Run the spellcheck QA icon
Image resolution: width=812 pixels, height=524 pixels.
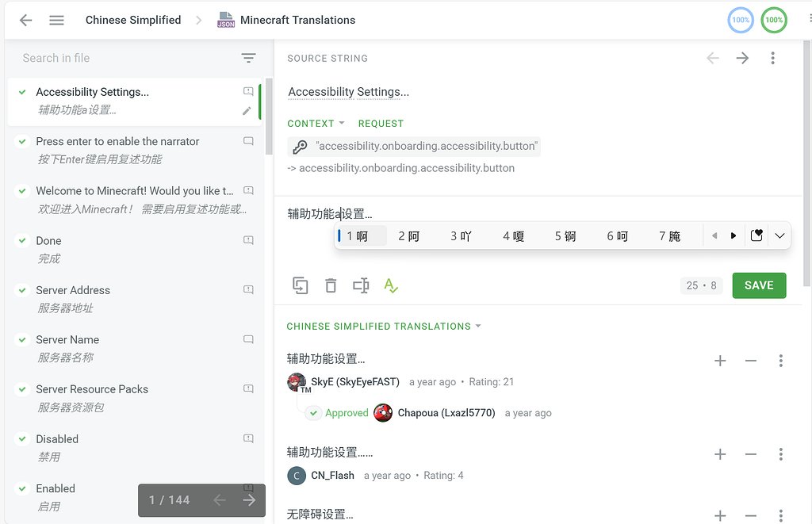390,285
